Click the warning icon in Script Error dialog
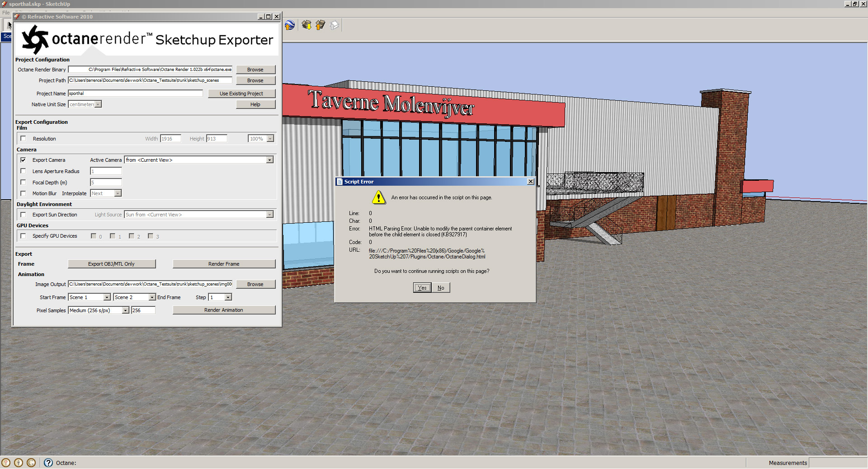 [x=378, y=197]
